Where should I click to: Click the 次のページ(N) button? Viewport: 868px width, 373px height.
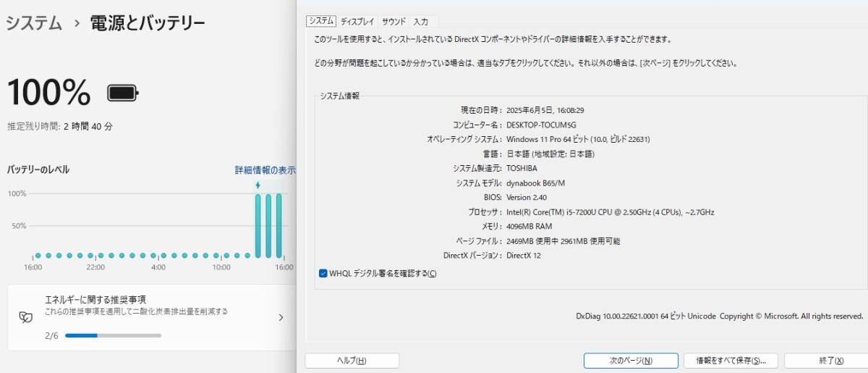[x=631, y=361]
